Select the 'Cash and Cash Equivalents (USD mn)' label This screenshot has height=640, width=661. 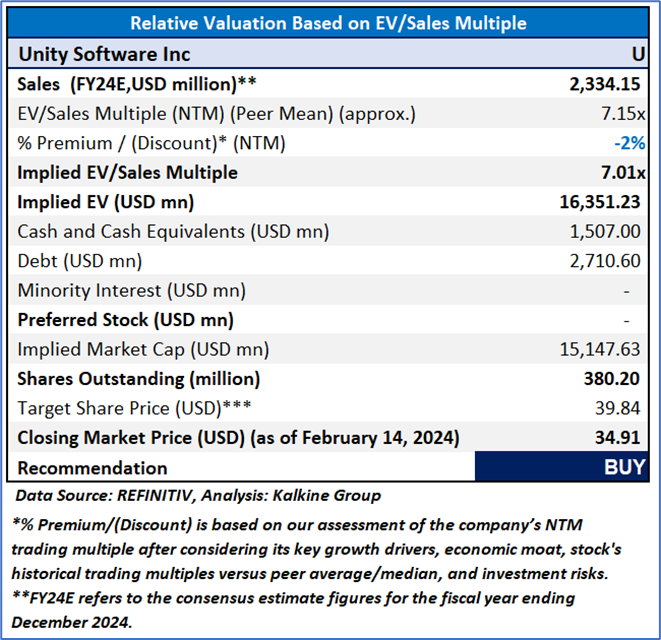click(173, 232)
